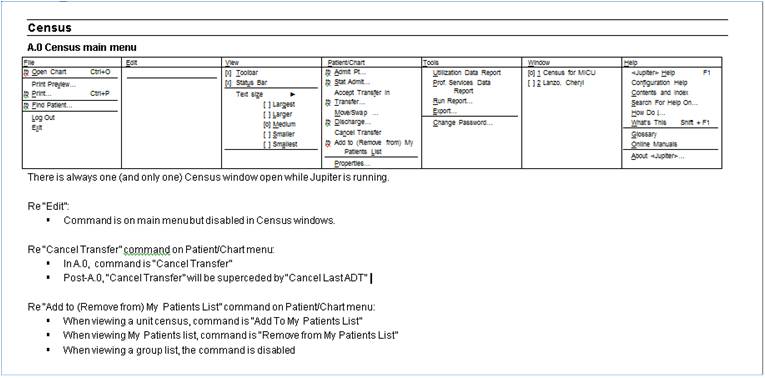Select Configuration Help entry

click(x=659, y=82)
